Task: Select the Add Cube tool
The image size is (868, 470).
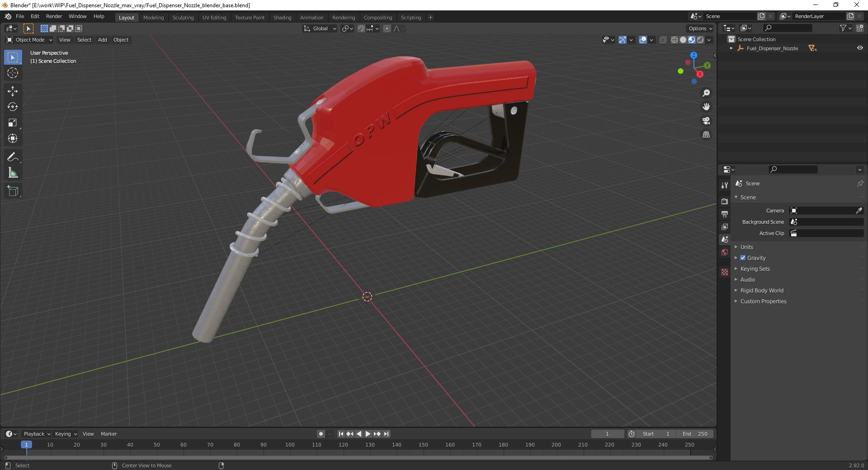Action: point(13,191)
